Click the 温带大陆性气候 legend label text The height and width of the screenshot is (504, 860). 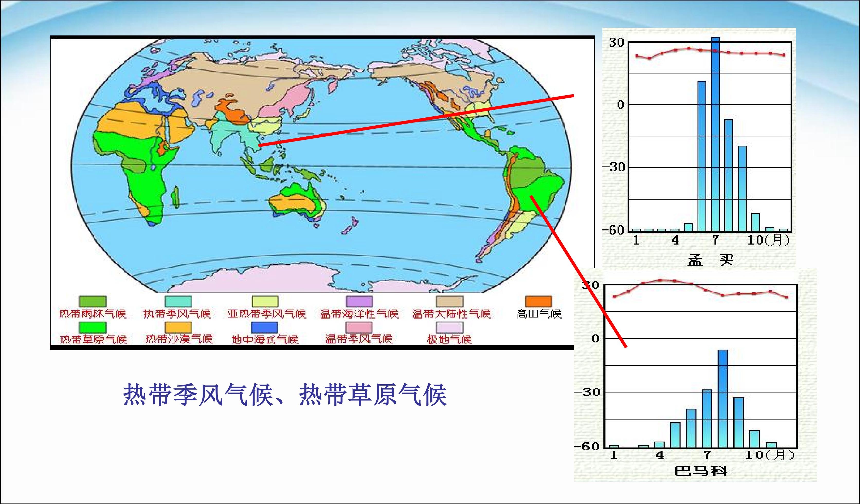451,314
